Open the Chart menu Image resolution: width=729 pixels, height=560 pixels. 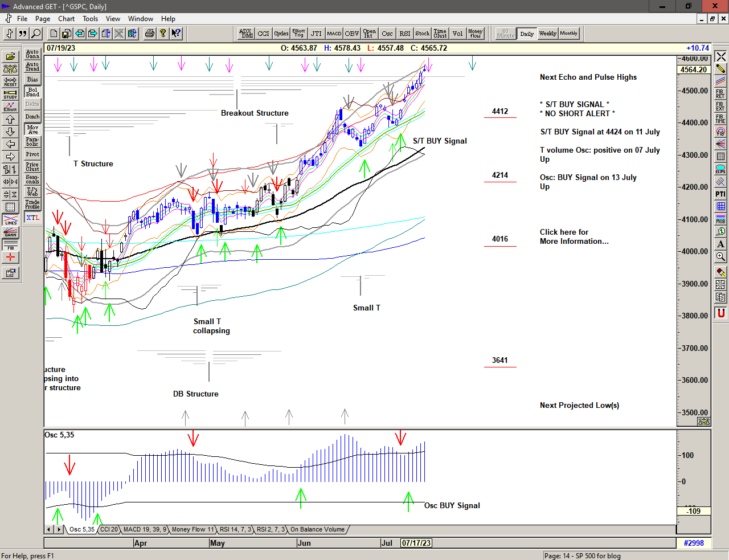66,19
